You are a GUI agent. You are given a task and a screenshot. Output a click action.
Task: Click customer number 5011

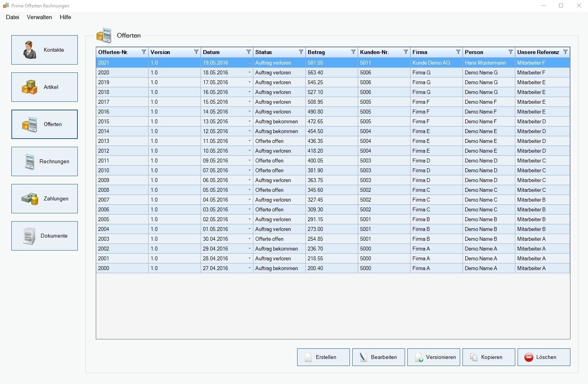[384, 63]
